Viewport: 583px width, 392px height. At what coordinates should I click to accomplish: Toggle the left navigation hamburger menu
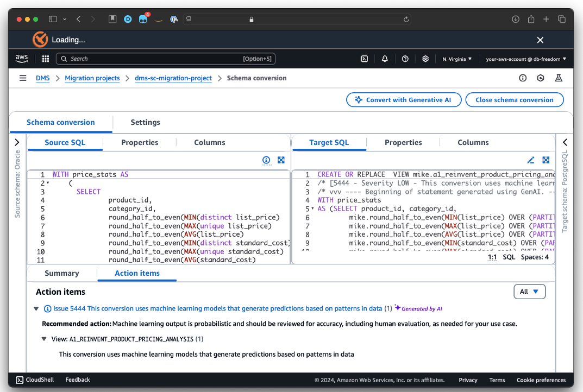[x=23, y=78]
